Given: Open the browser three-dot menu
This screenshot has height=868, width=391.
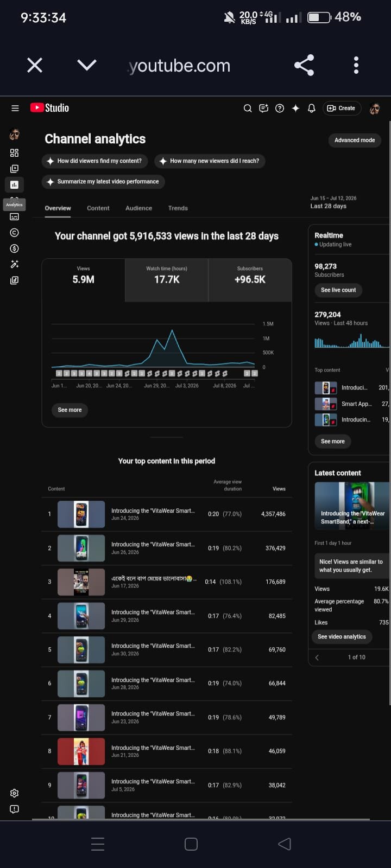Looking at the screenshot, I should (x=356, y=65).
